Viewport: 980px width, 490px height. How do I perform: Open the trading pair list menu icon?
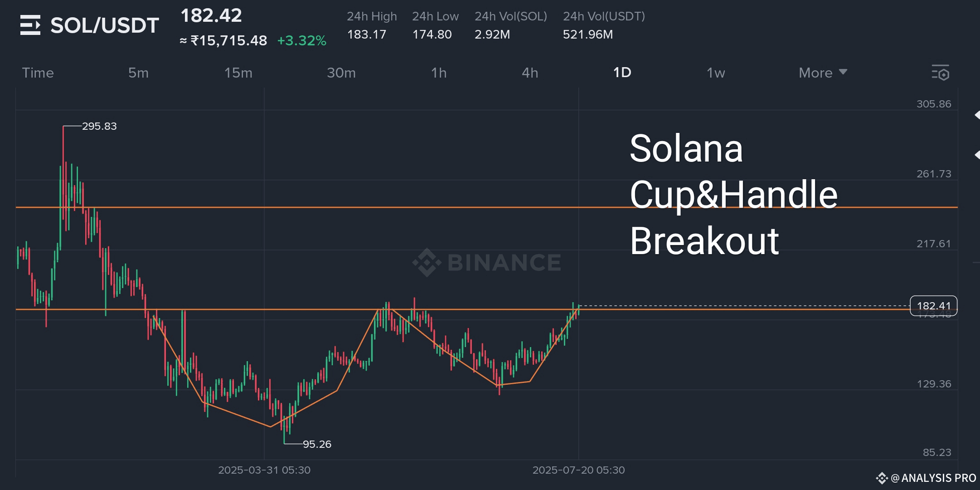(30, 25)
